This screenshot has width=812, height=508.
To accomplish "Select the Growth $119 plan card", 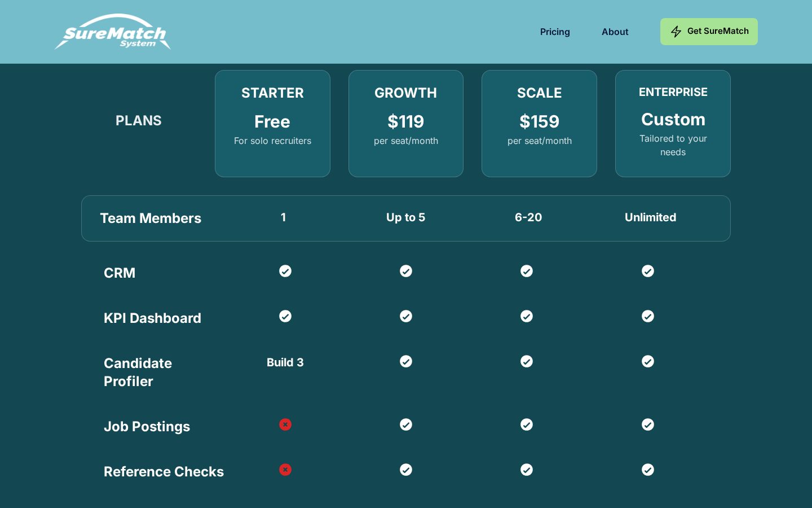I will pyautogui.click(x=406, y=124).
